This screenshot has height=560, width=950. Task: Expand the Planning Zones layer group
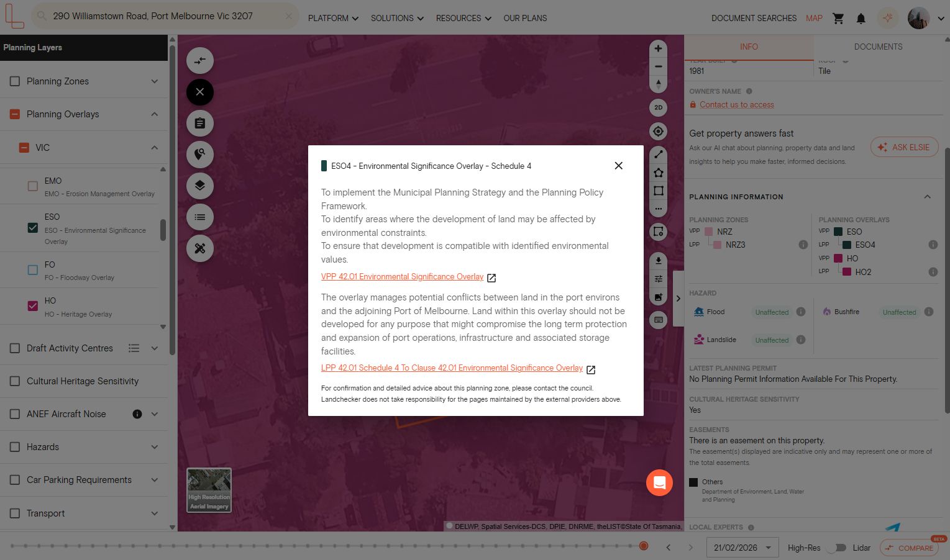[x=155, y=81]
